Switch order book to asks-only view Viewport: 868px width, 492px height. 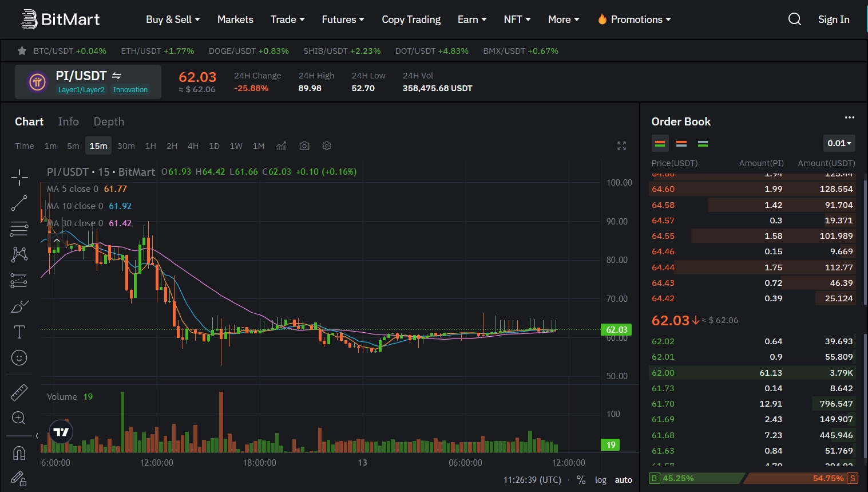click(681, 143)
